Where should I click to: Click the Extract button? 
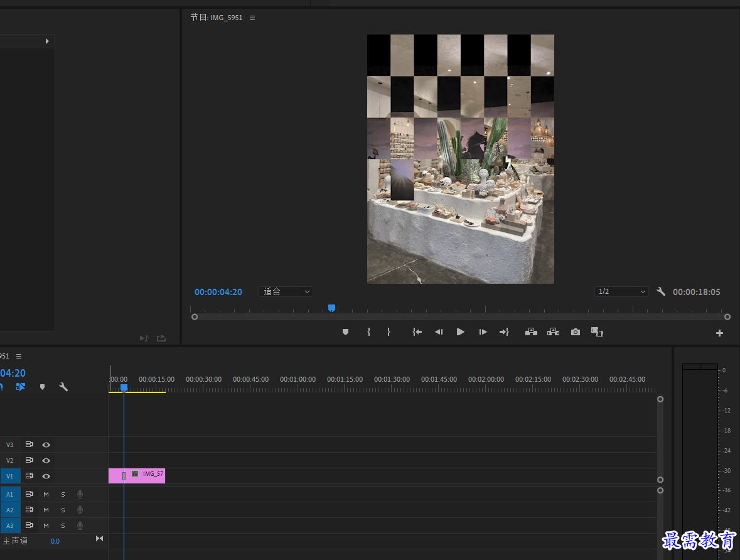(x=553, y=332)
